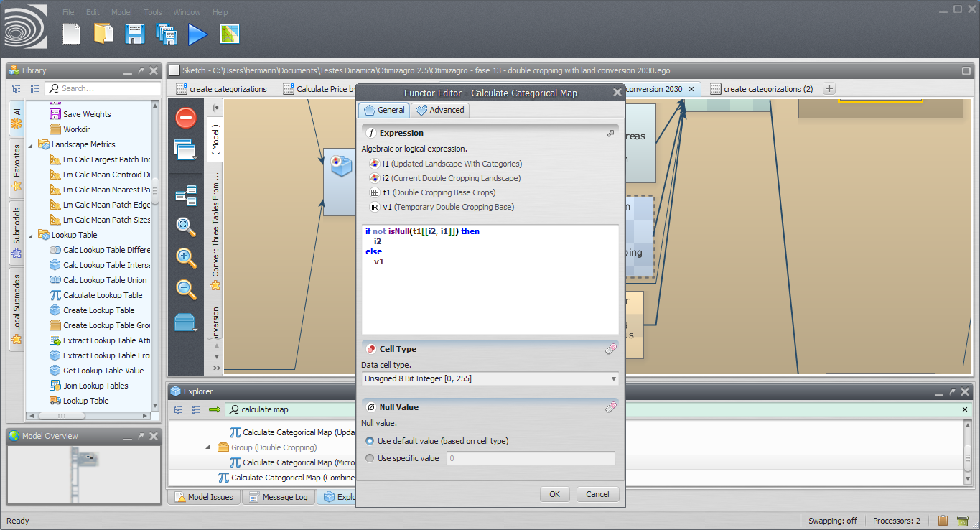Open the Data cell type dropdown

point(490,378)
